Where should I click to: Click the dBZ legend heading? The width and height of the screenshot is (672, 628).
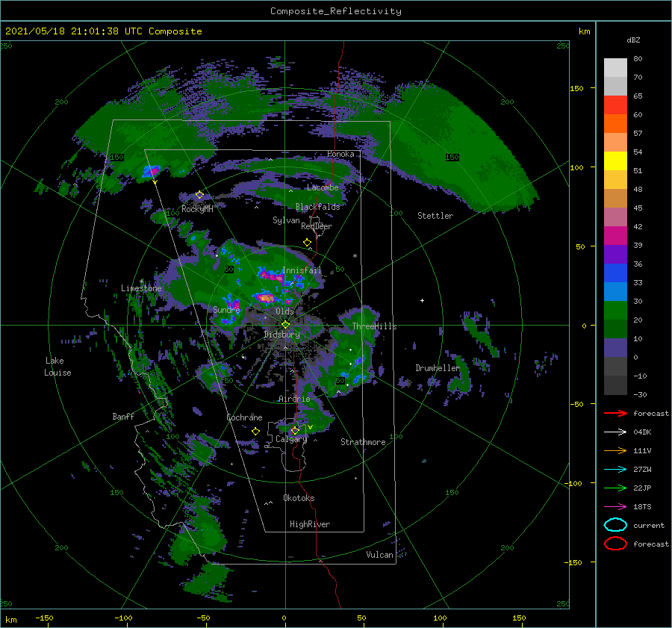click(x=633, y=40)
